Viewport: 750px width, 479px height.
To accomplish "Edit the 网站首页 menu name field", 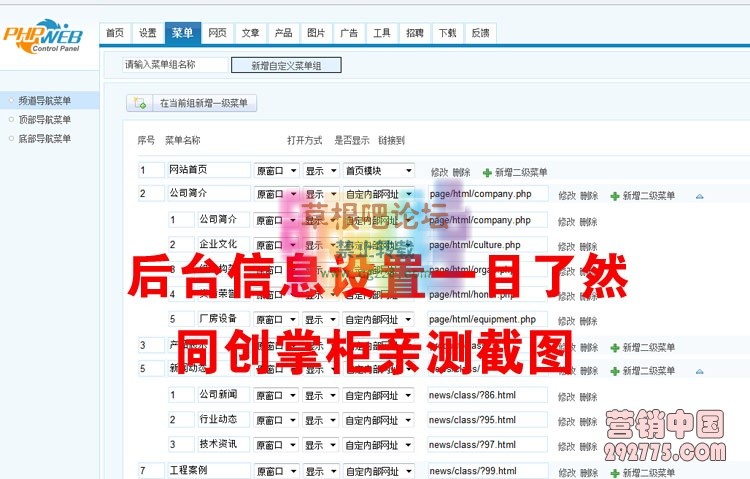I will click(209, 170).
